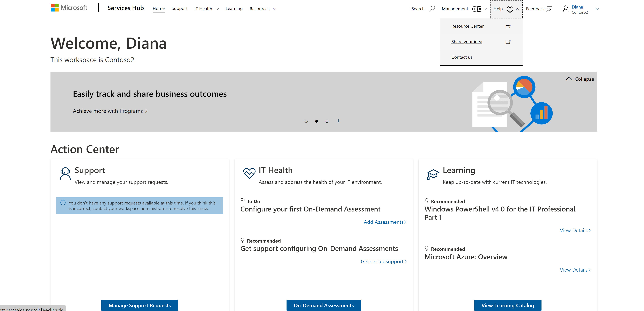
Task: Click lightbulb icon above Windows PowerShell course
Action: pyautogui.click(x=427, y=201)
